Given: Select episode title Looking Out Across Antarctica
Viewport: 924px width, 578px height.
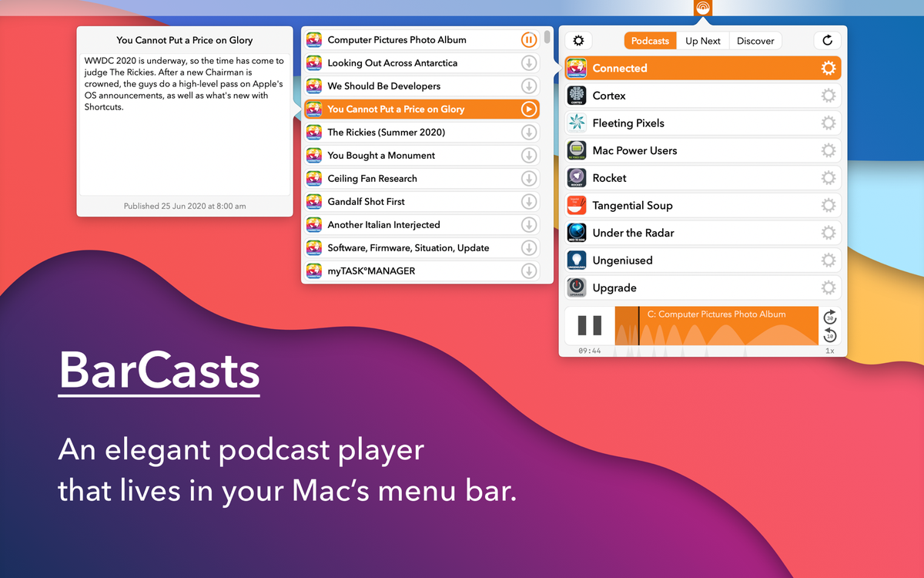Looking at the screenshot, I should point(392,63).
